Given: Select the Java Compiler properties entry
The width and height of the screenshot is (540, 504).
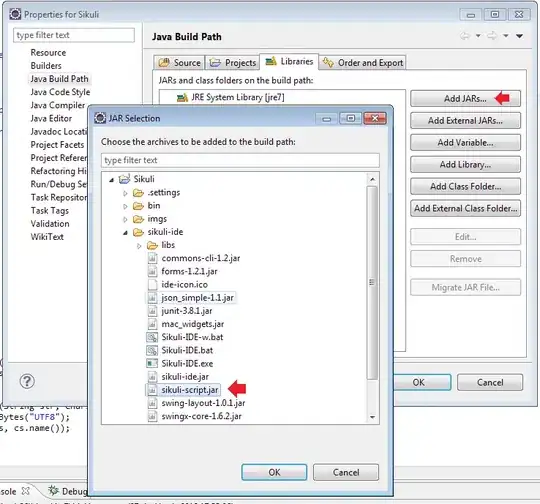Looking at the screenshot, I should pyautogui.click(x=58, y=105).
